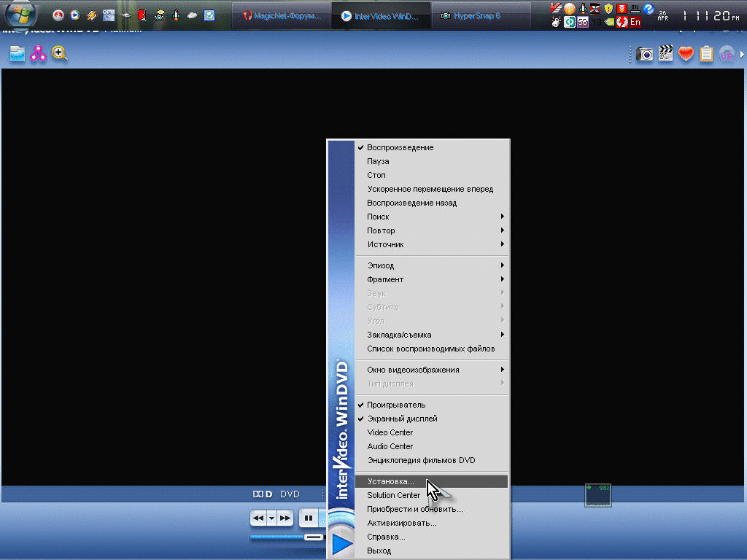The height and width of the screenshot is (560, 747).
Task: Open the movie clapperboard icon
Action: [665, 53]
